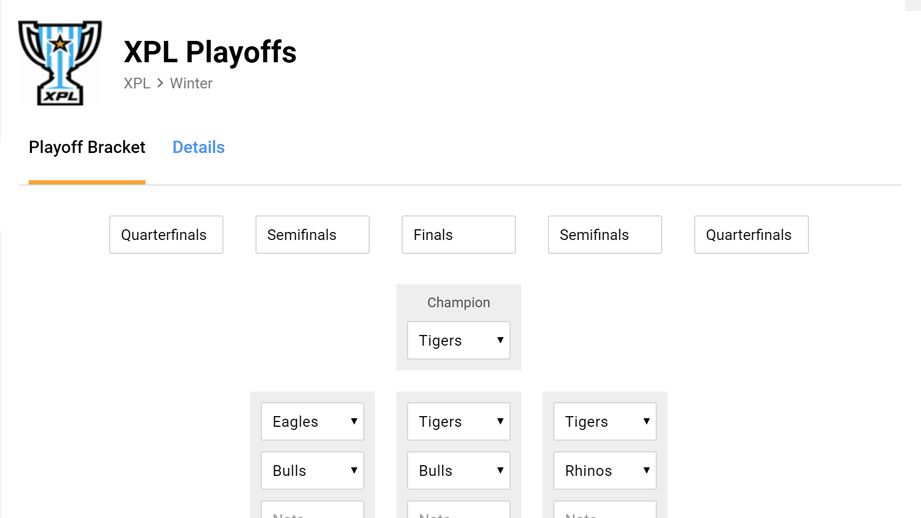
Task: Click the Note field under finals matchup
Action: (459, 510)
